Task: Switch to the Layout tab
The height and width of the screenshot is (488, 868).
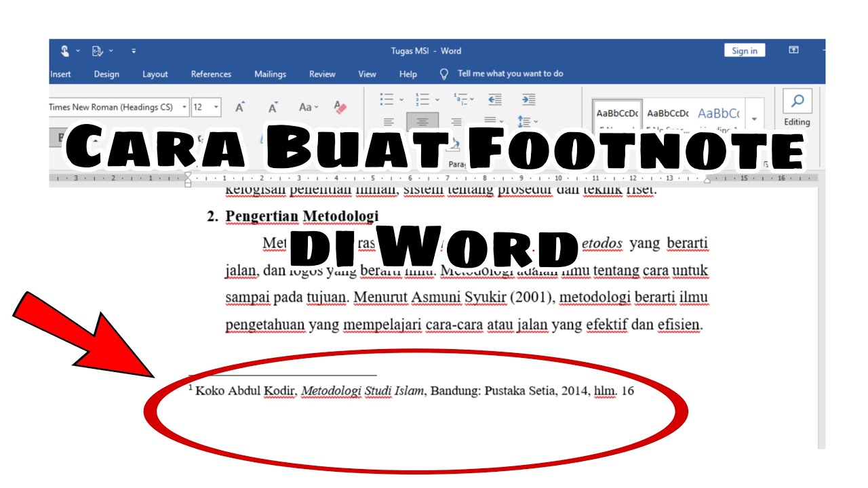Action: click(x=155, y=74)
